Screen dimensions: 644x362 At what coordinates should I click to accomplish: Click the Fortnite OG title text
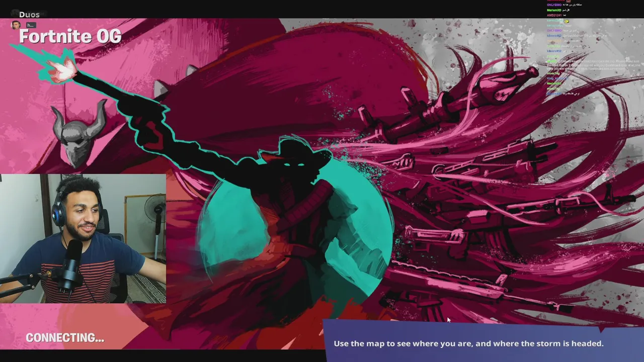point(70,36)
